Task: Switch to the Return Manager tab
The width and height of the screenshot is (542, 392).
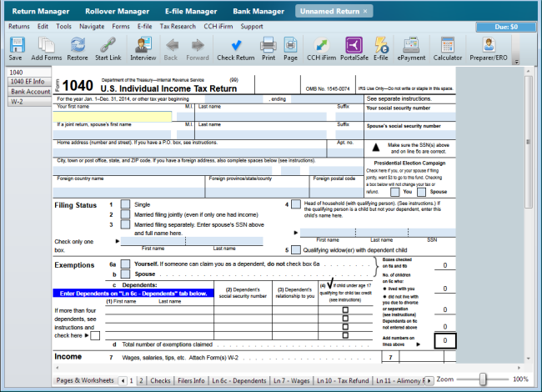Action: coord(41,12)
